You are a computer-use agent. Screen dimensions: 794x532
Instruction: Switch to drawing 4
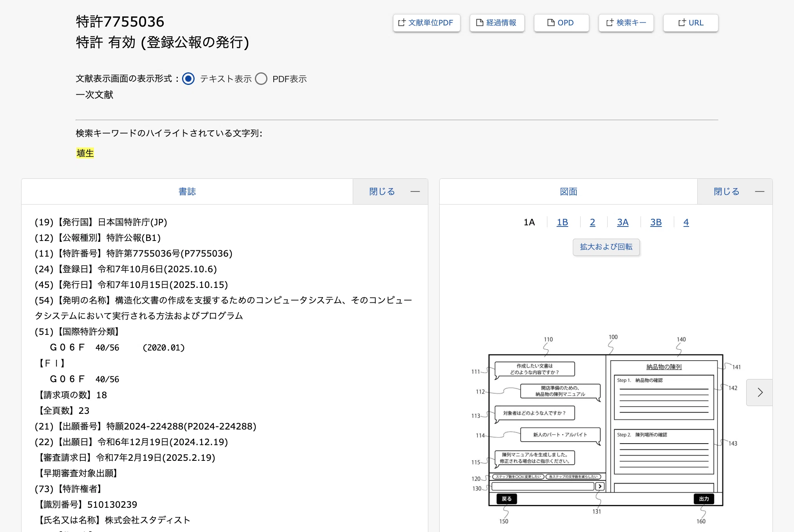click(x=686, y=223)
